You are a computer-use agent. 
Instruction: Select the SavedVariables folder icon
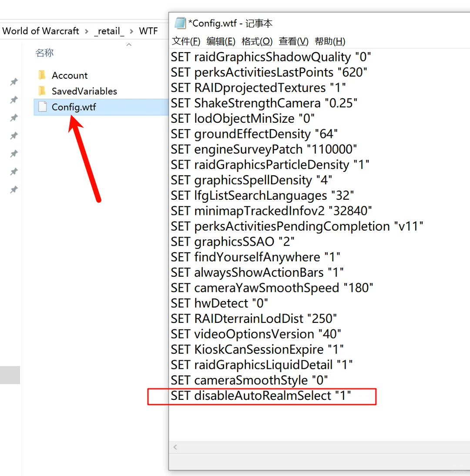(42, 91)
